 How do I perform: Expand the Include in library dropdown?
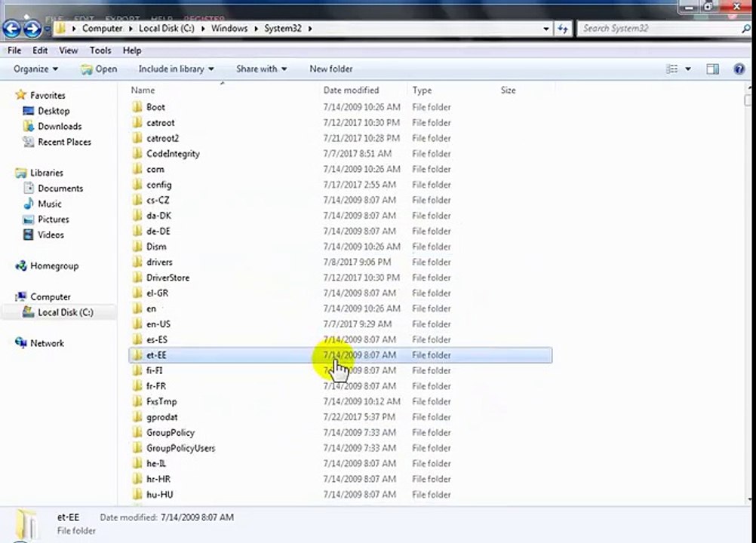click(176, 69)
